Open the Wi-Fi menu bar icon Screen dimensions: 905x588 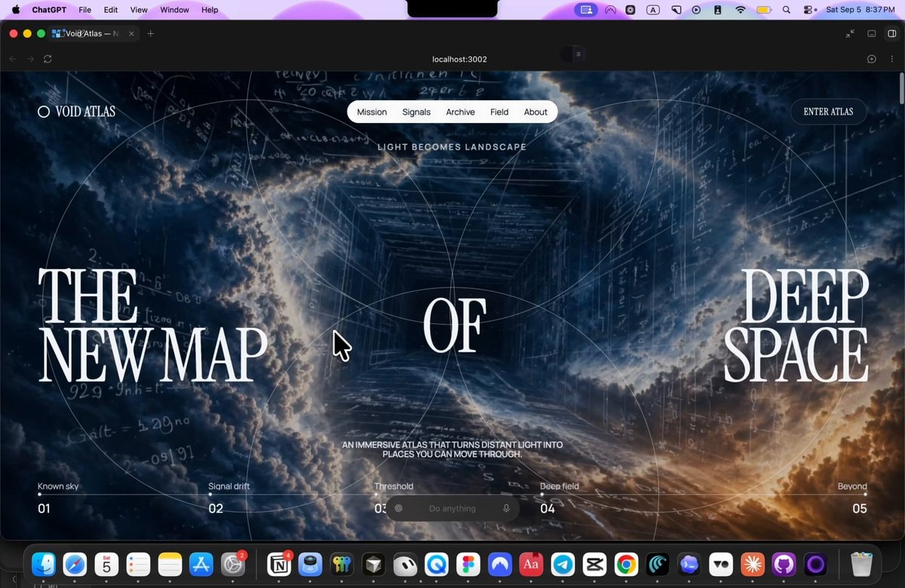(x=741, y=10)
